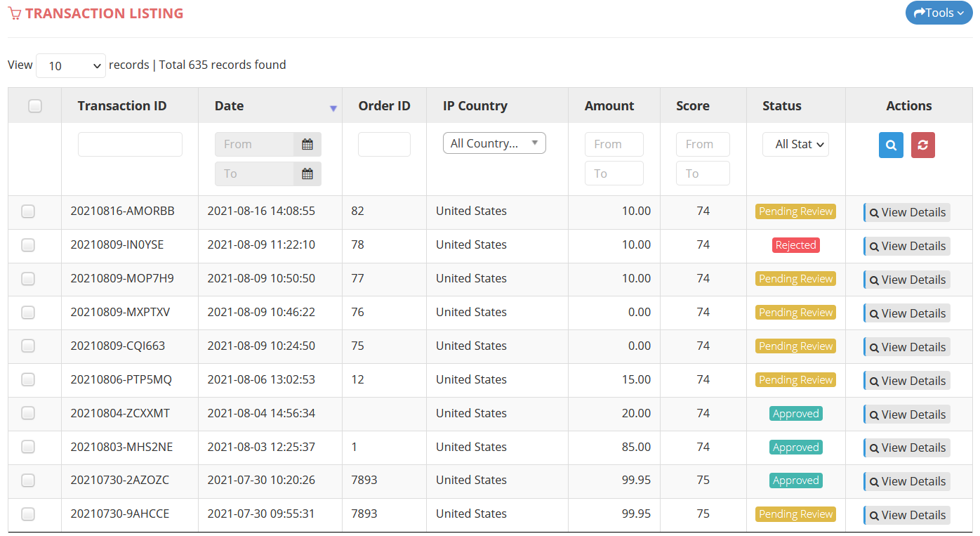Sort by the Date column header
Screen dimensions: 980x536
tap(230, 106)
